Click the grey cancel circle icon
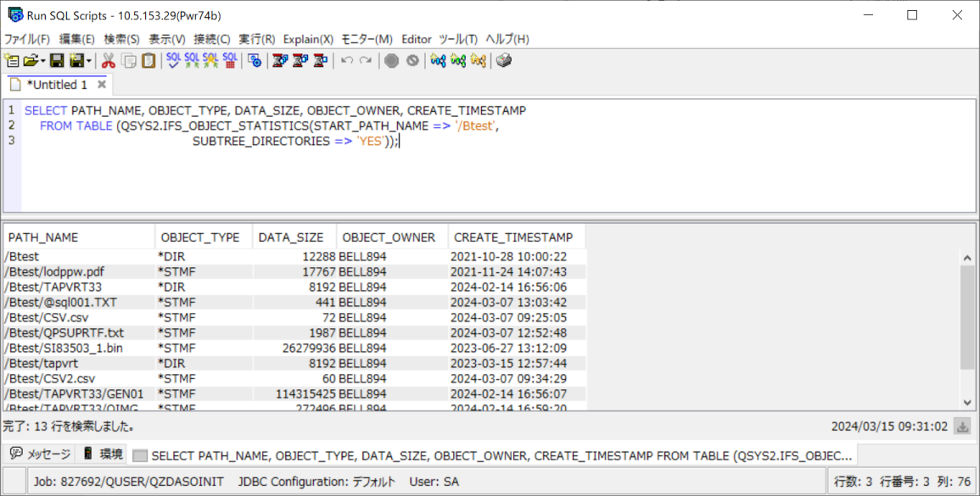 [412, 60]
